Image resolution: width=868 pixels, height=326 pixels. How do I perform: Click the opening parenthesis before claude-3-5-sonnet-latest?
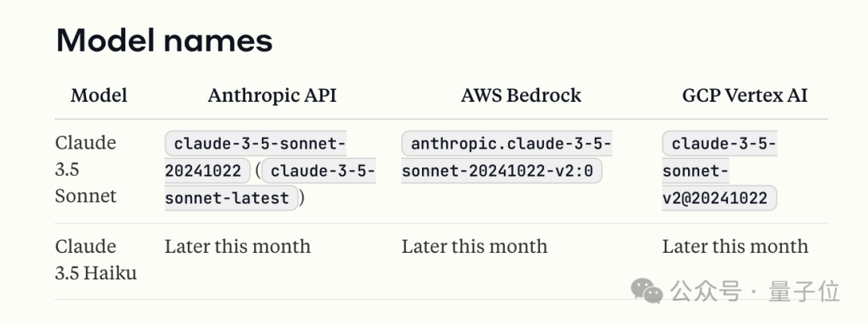pyautogui.click(x=257, y=171)
